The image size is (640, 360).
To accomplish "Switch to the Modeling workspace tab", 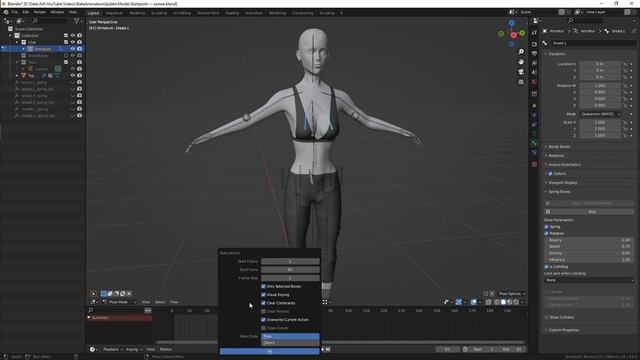I will click(137, 13).
